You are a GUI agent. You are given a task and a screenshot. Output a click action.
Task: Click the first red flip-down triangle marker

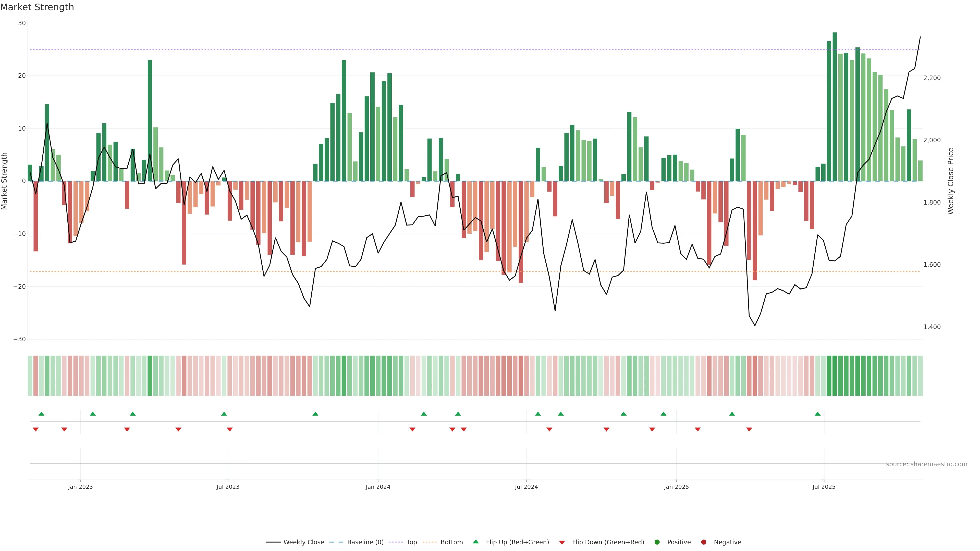[x=36, y=429]
